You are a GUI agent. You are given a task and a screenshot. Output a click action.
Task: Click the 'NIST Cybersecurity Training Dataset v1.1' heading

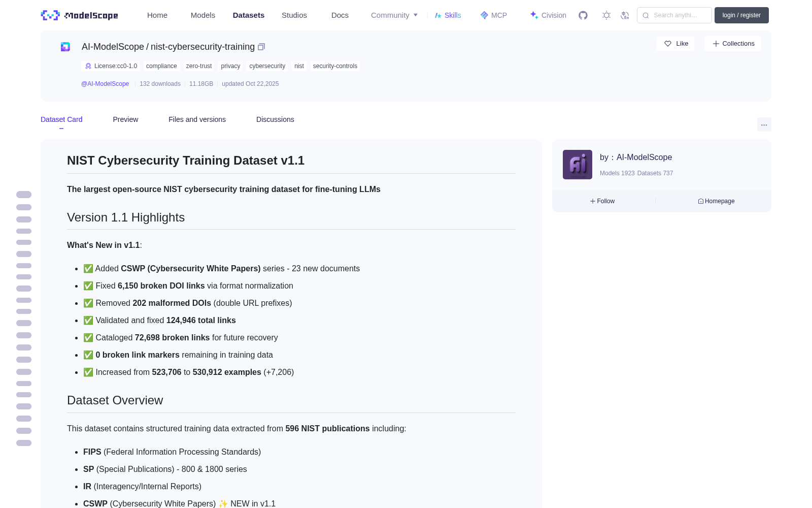pyautogui.click(x=186, y=161)
